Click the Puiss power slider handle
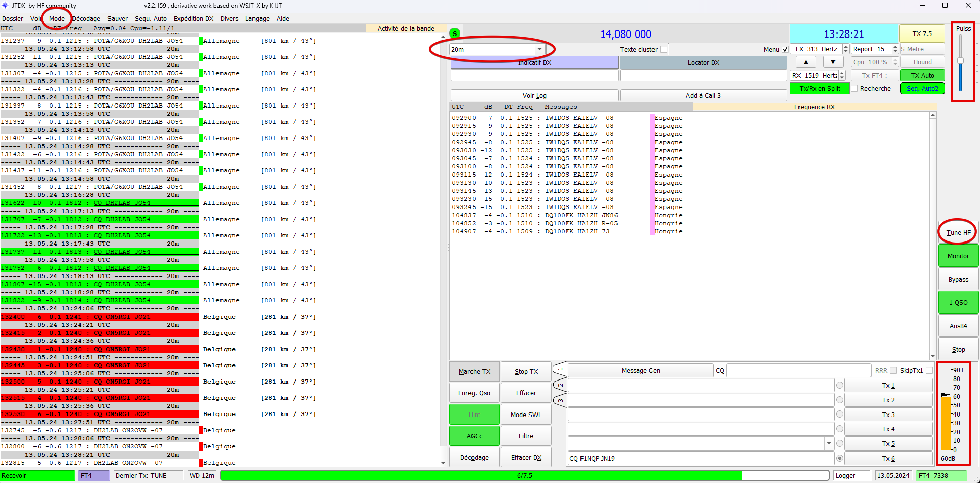 [960, 61]
